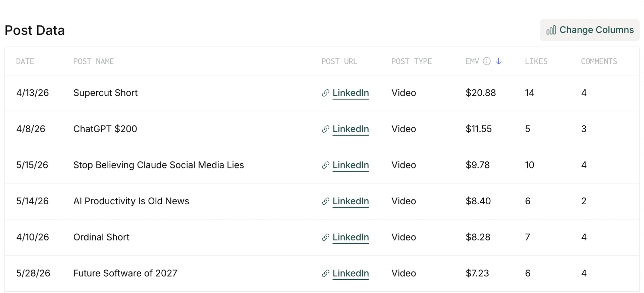
Task: Select the Ordinal Short post name
Action: 101,237
